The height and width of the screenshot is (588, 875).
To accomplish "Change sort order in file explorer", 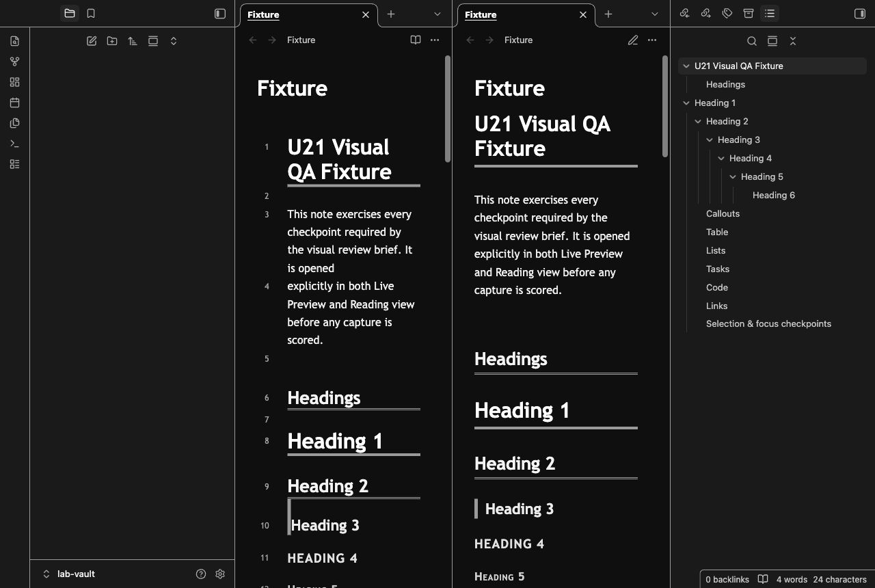I will 133,41.
